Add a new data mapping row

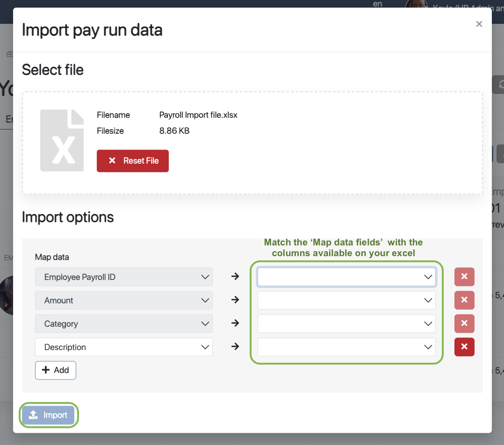[55, 370]
